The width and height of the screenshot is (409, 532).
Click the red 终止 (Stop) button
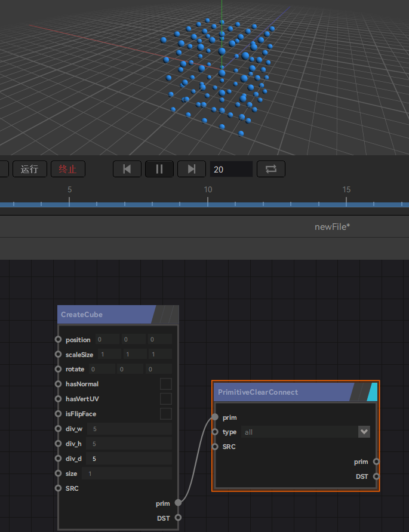tap(67, 169)
